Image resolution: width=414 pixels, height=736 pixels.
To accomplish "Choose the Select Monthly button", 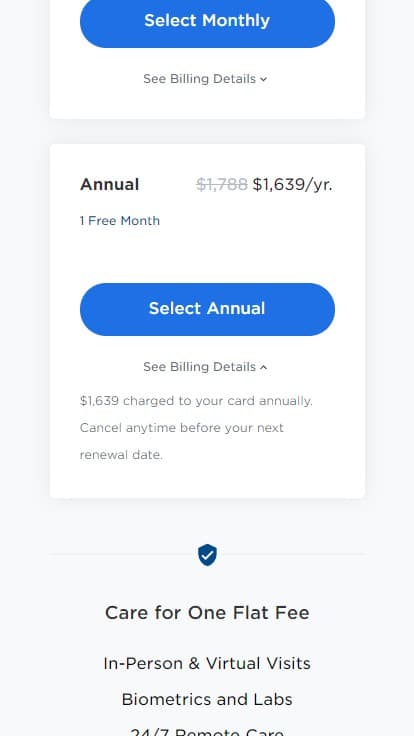I will [x=207, y=21].
